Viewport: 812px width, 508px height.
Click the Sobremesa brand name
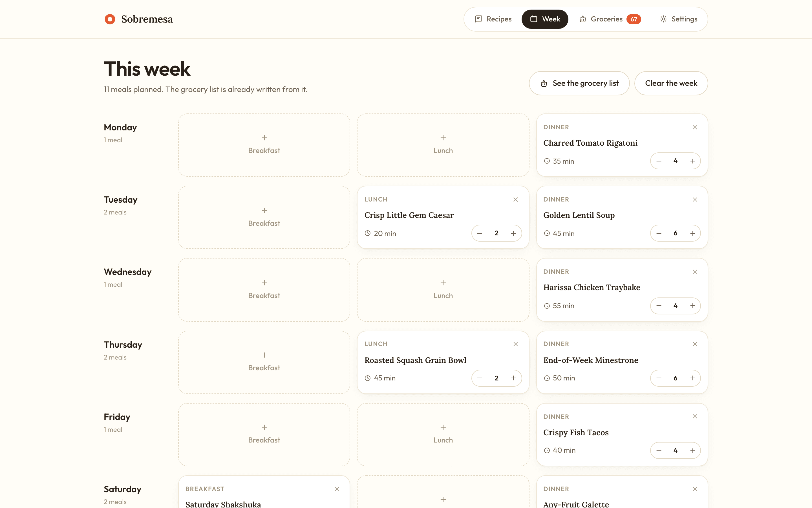pos(147,19)
